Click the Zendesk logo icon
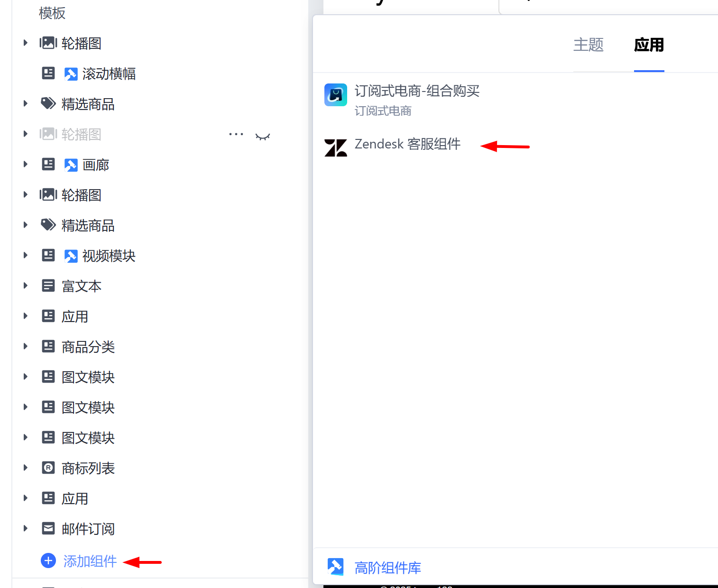The width and height of the screenshot is (718, 588). [336, 147]
